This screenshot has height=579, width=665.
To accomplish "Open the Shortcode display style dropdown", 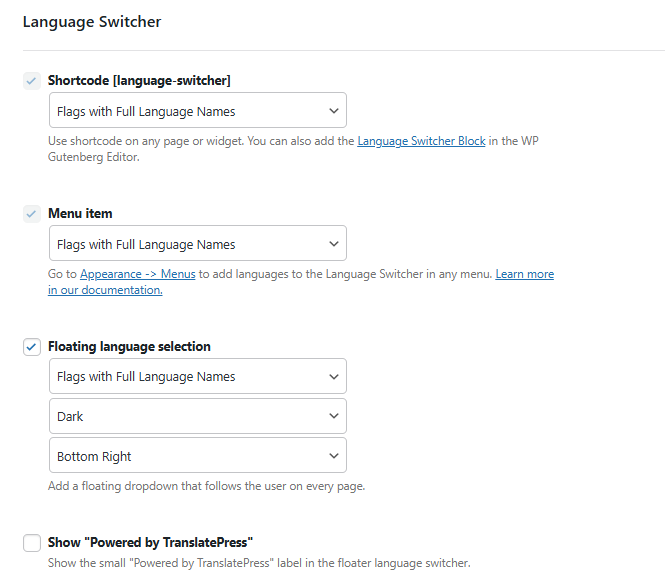I will pyautogui.click(x=197, y=111).
